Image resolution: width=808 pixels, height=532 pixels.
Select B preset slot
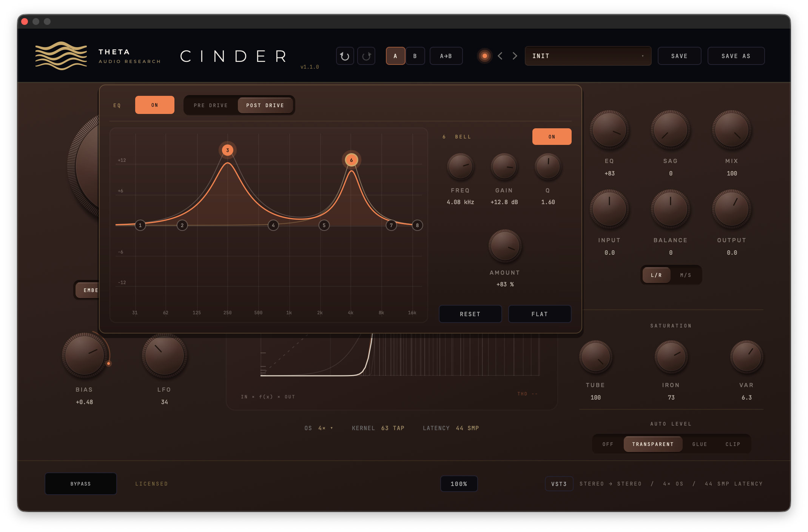pyautogui.click(x=415, y=56)
